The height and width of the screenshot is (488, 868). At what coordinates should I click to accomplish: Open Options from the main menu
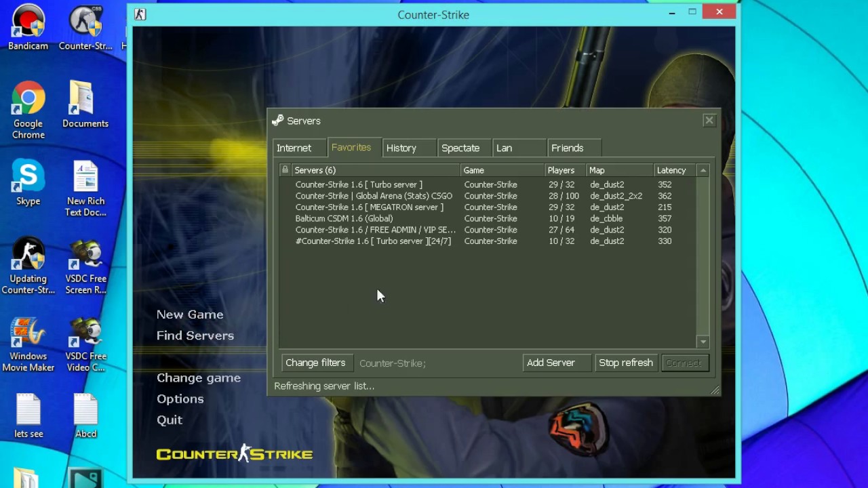[180, 399]
